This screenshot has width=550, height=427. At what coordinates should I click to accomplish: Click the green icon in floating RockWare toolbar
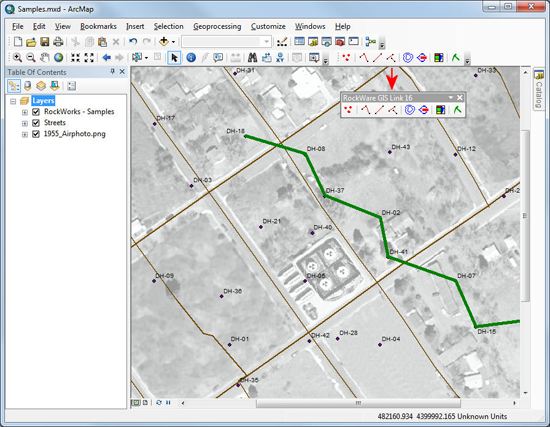[x=457, y=110]
